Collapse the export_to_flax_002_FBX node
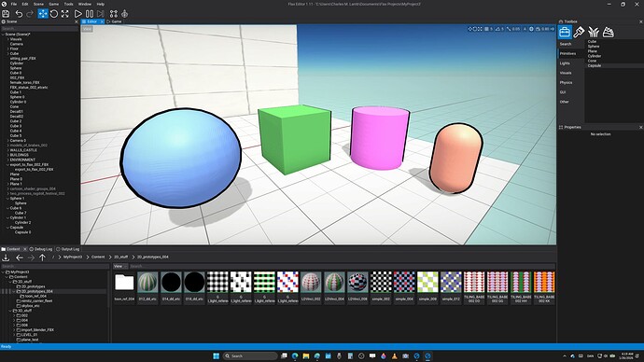Screen dimensions: 644x362 coord(7,164)
